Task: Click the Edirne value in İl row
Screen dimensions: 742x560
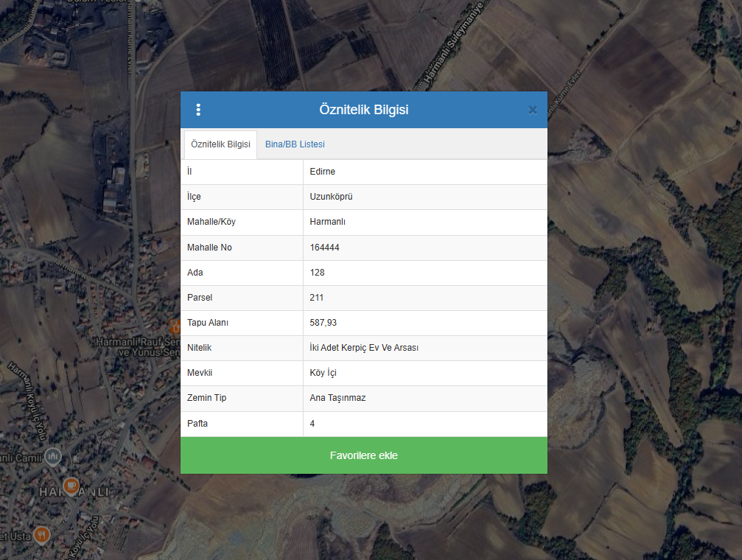Action: pyautogui.click(x=323, y=172)
